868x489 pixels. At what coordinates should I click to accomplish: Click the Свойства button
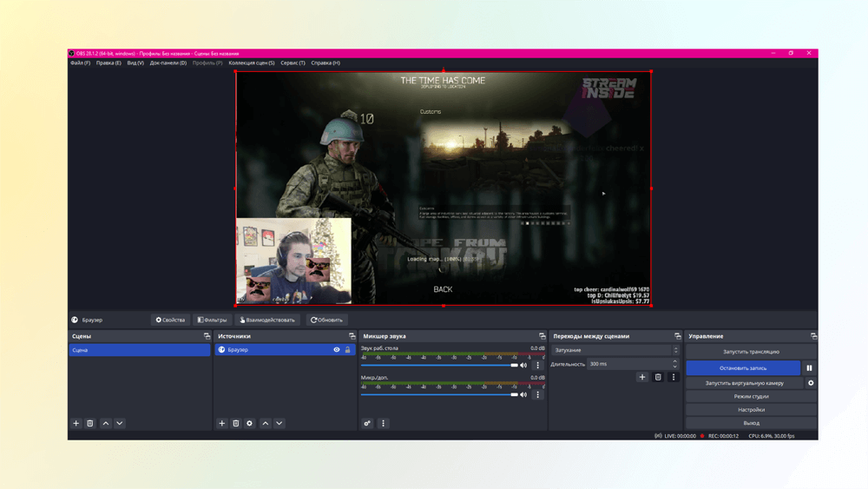(170, 320)
